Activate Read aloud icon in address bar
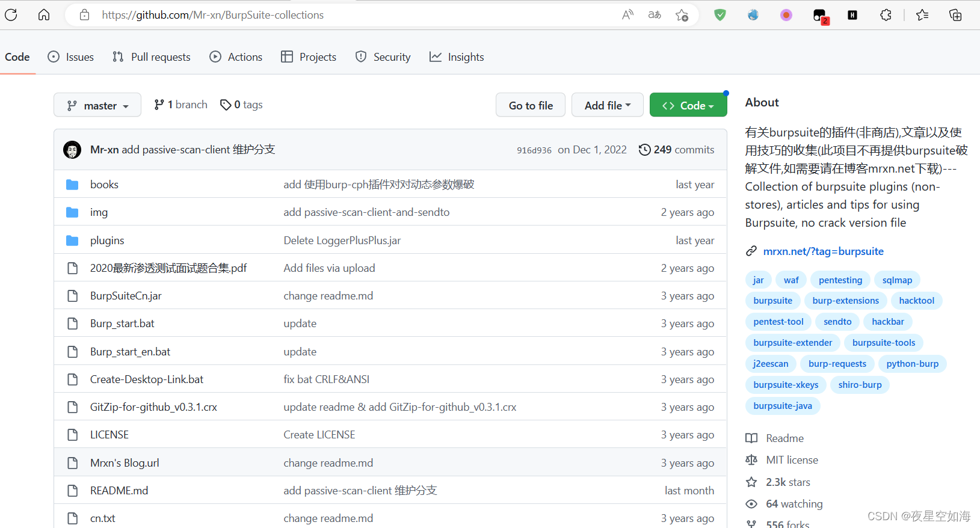 pyautogui.click(x=627, y=15)
